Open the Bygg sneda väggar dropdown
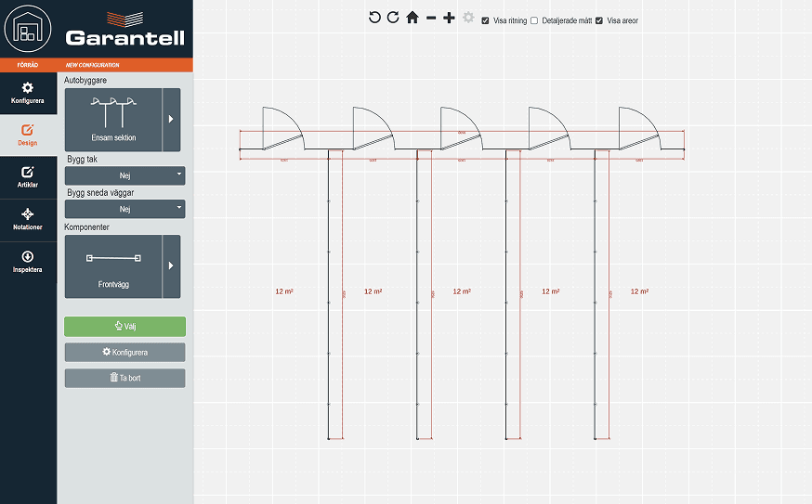Screen dimensions: 812x504 [124, 209]
